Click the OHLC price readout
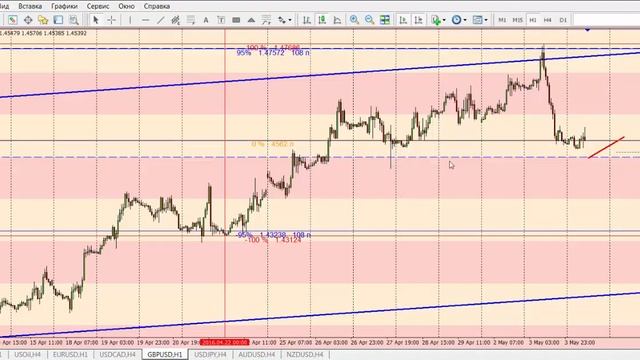Image resolution: width=640 pixels, height=360 pixels. [43, 33]
